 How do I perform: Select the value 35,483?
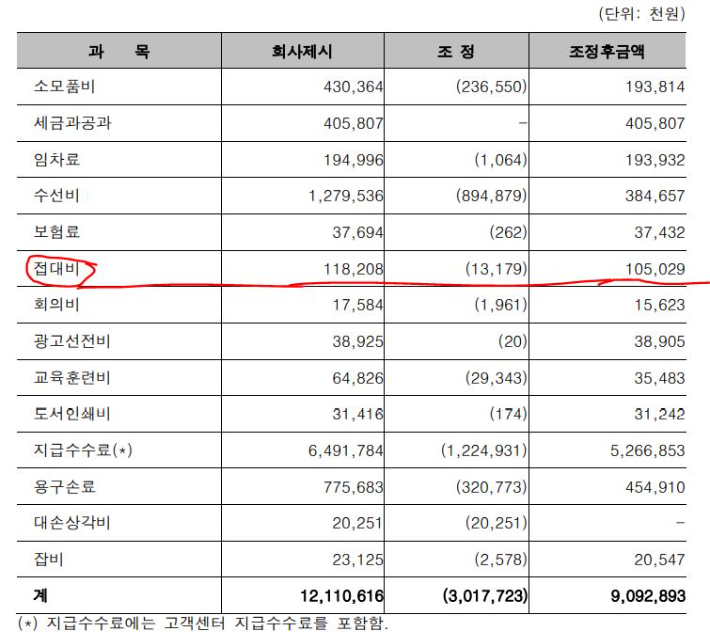pos(659,378)
